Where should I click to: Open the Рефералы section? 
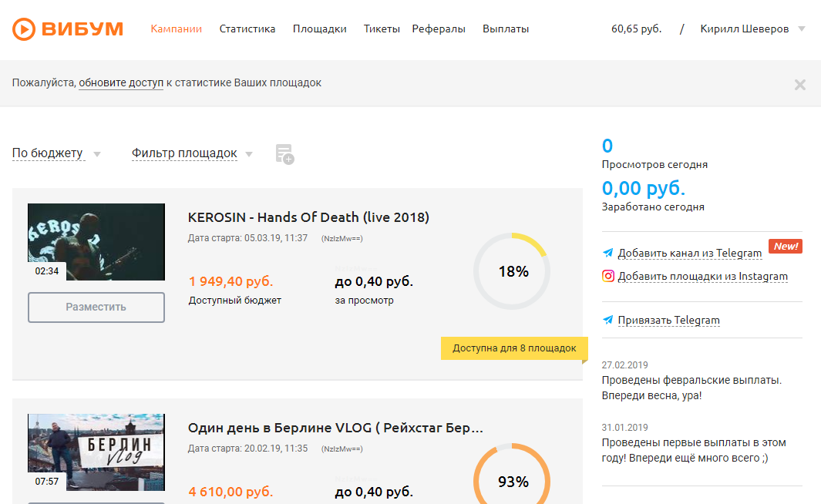(x=438, y=29)
